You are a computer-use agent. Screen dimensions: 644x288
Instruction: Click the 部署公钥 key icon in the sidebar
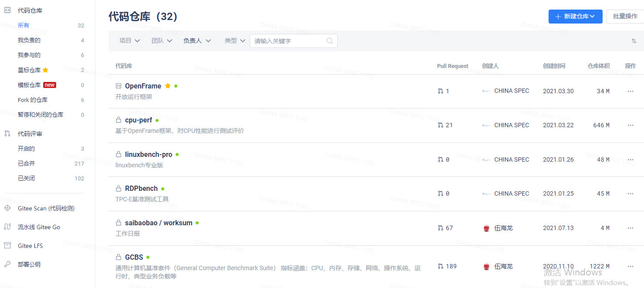pyautogui.click(x=7, y=264)
